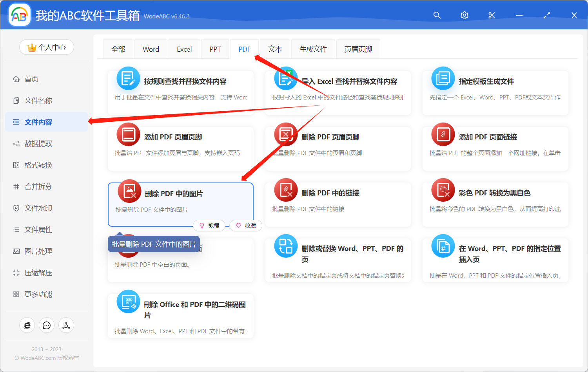
Task: Toggle 收藏 favorite on the highlighted card
Action: [x=246, y=226]
